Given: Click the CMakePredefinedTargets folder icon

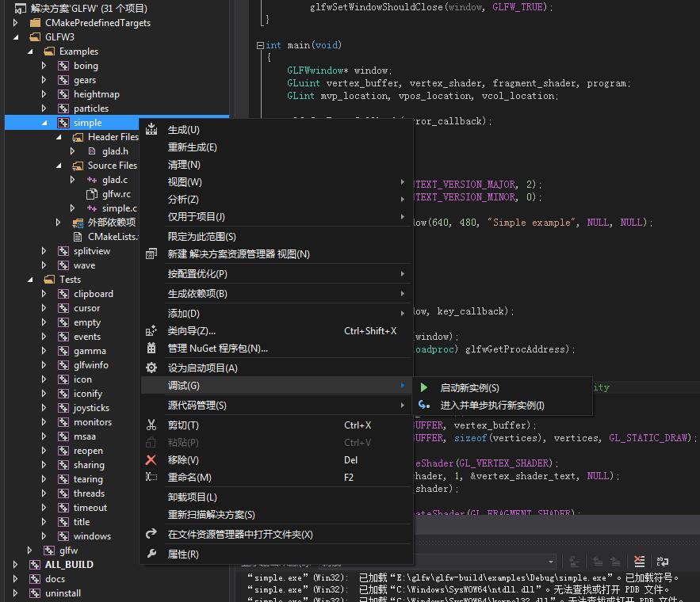Looking at the screenshot, I should pos(35,23).
